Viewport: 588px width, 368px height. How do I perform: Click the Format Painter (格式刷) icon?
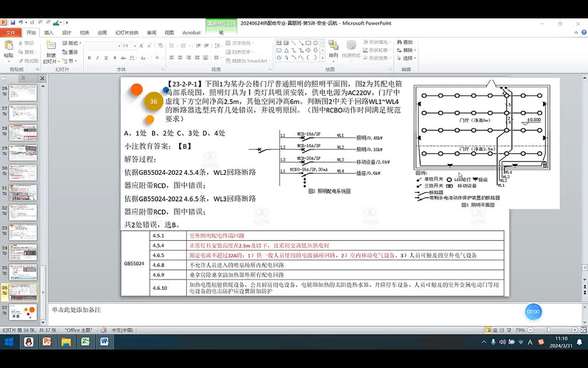tap(28, 61)
